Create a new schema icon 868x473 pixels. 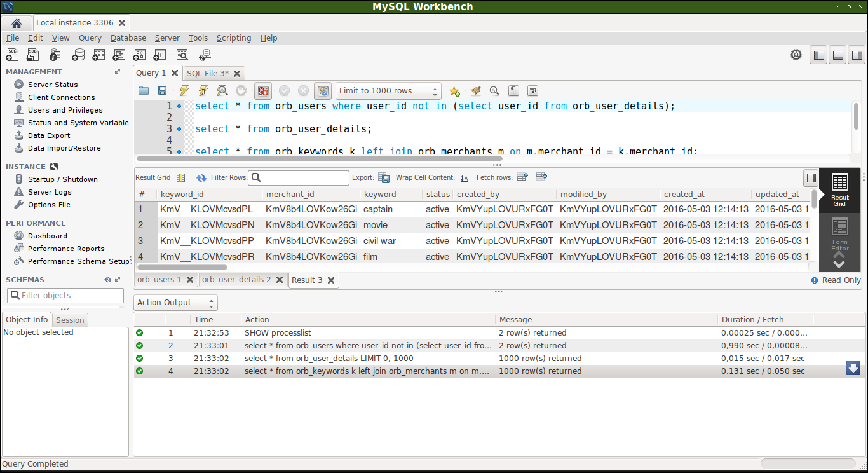78,55
